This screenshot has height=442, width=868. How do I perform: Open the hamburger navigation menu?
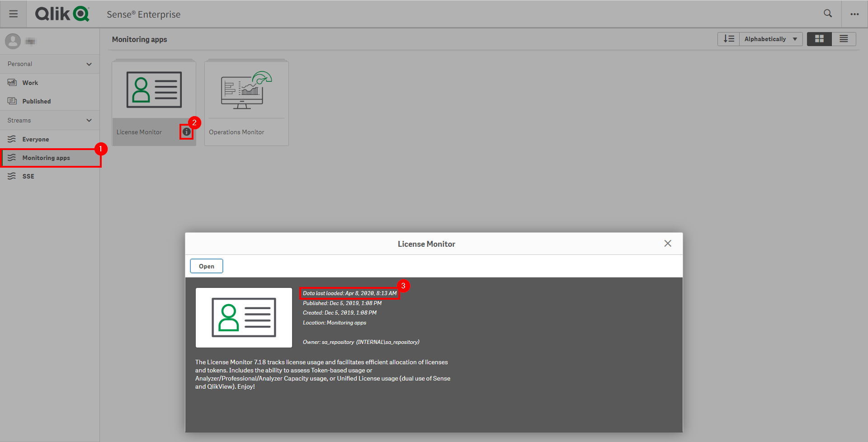point(14,14)
